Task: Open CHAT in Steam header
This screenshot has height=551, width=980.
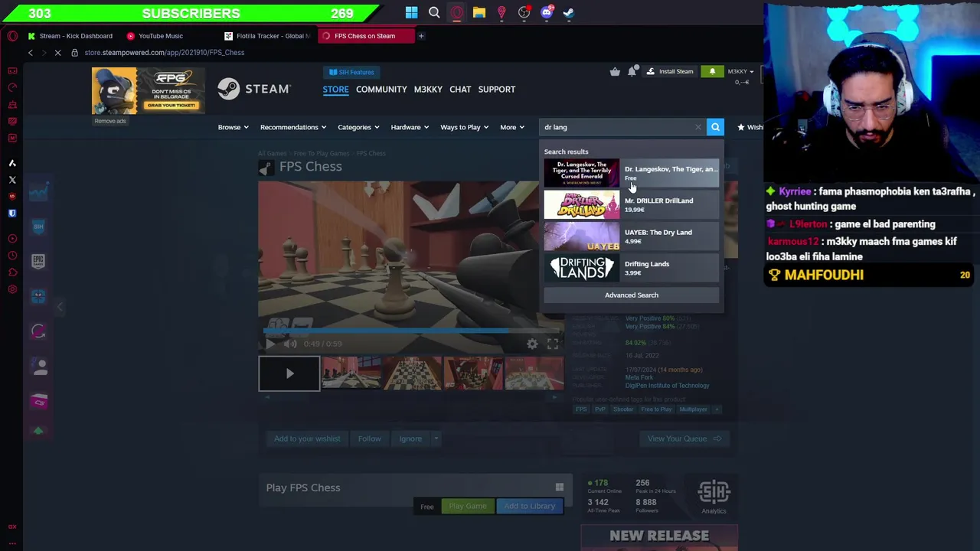Action: pos(460,90)
